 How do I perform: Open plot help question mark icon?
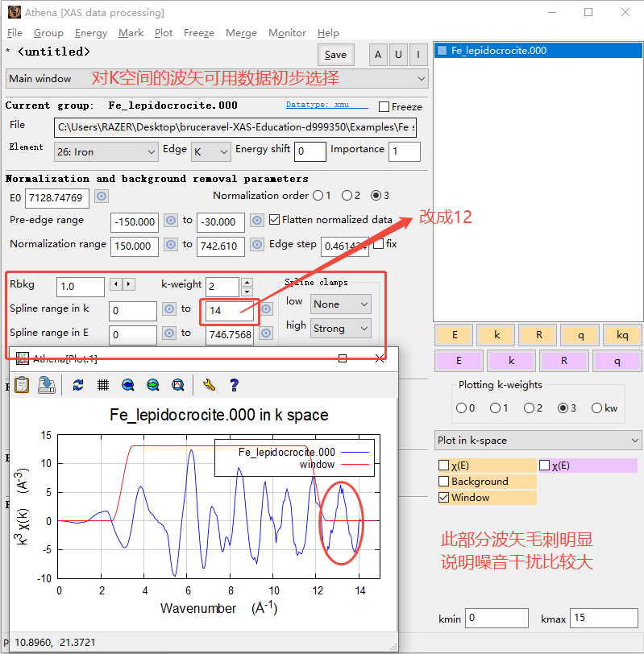pos(234,385)
